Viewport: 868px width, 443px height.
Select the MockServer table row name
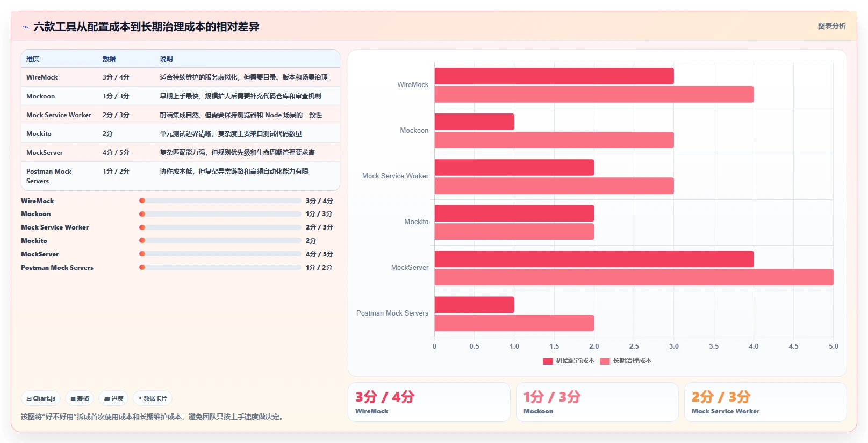[45, 153]
